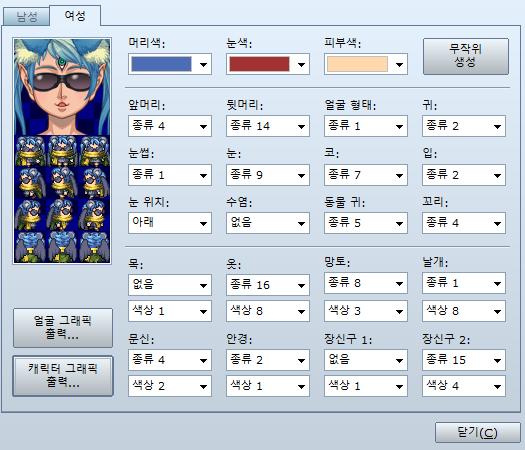Expand the 안경 종류 2 dropdown

pos(268,360)
